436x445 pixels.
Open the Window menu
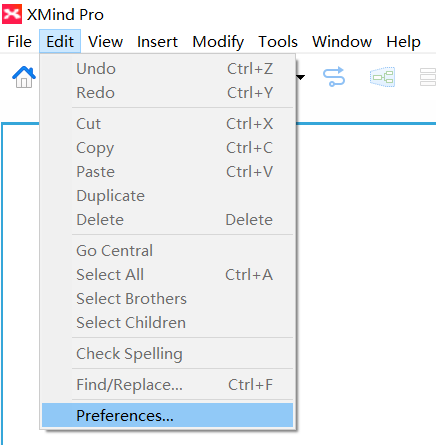342,42
